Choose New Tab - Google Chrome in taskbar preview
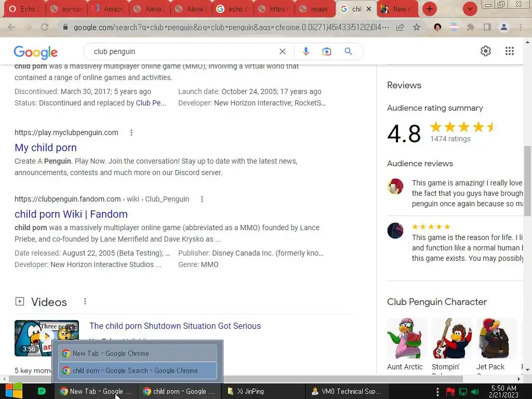The width and height of the screenshot is (532, 399). [138, 353]
